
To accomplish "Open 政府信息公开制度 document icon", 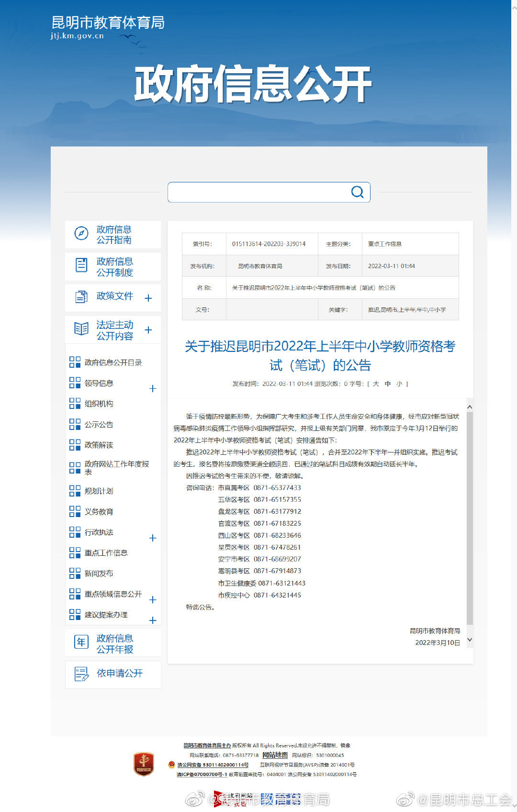I will pyautogui.click(x=81, y=265).
